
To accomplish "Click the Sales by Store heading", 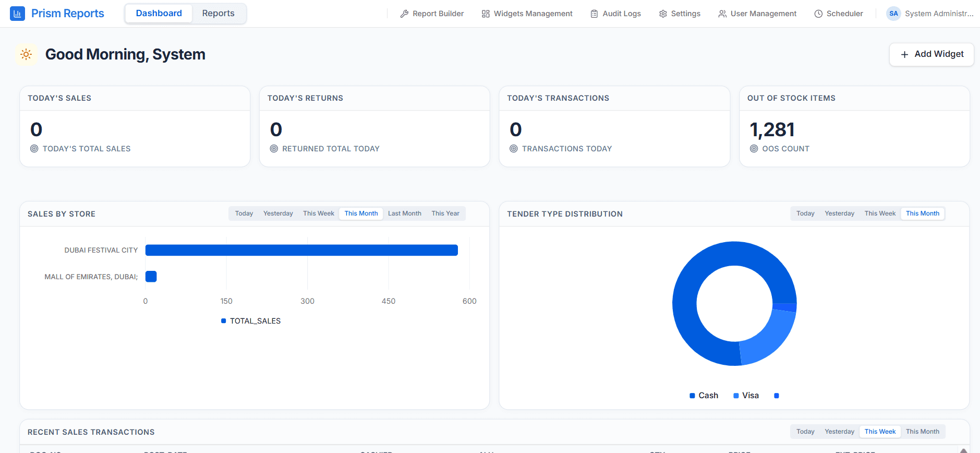I will [62, 214].
